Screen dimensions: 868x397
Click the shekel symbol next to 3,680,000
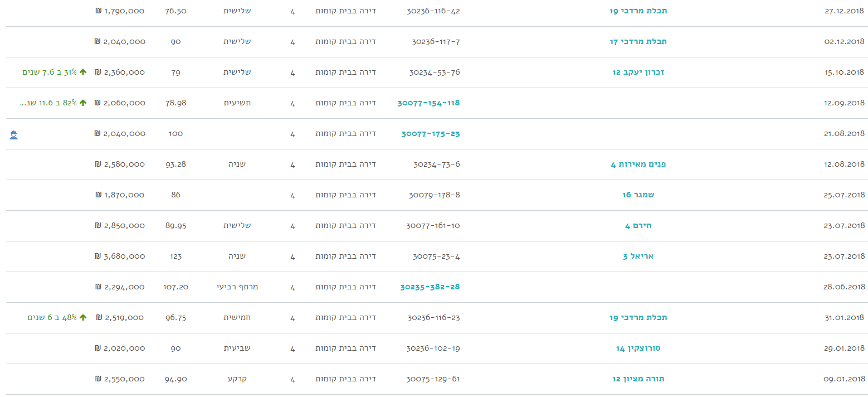(x=97, y=256)
